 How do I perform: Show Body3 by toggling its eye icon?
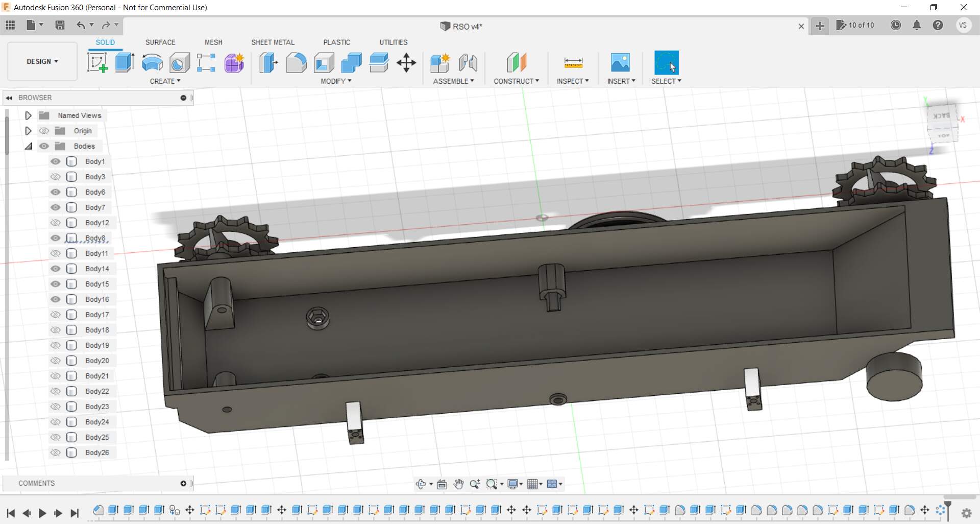point(56,177)
